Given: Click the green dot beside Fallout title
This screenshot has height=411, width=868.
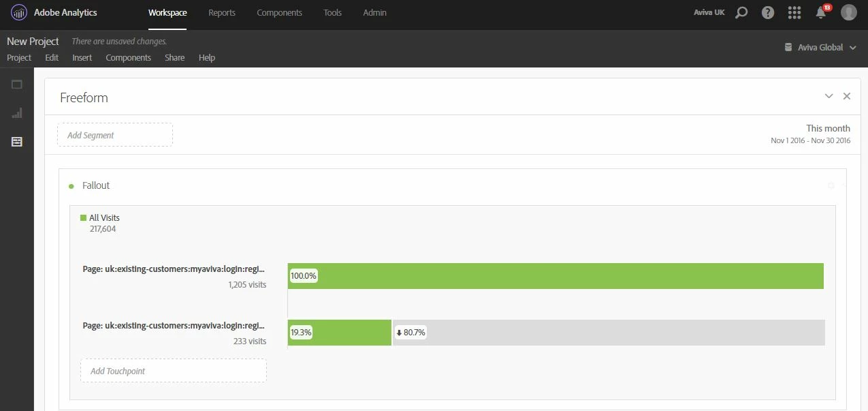Looking at the screenshot, I should point(71,186).
